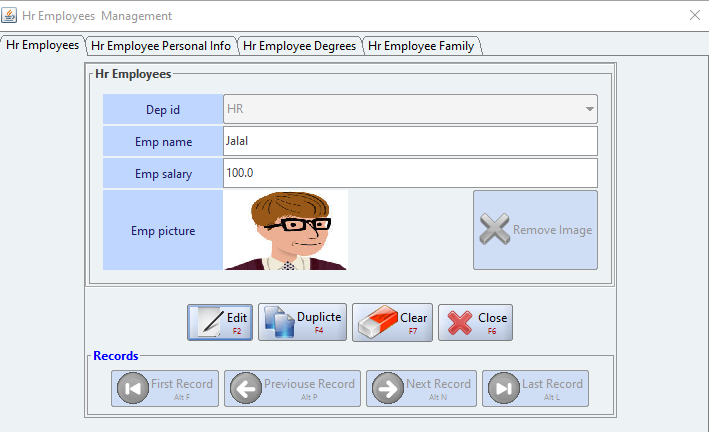Click the Duplicte copy documents icon
The image size is (709, 432).
pos(277,322)
